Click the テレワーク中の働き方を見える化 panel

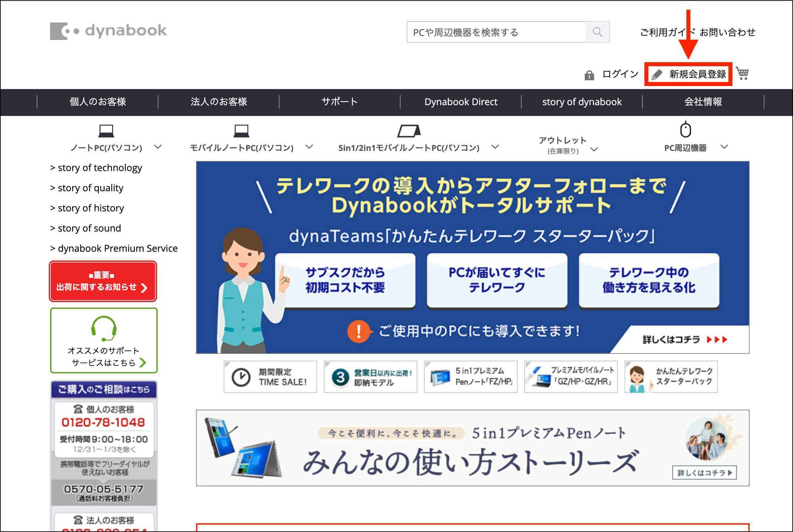[649, 280]
